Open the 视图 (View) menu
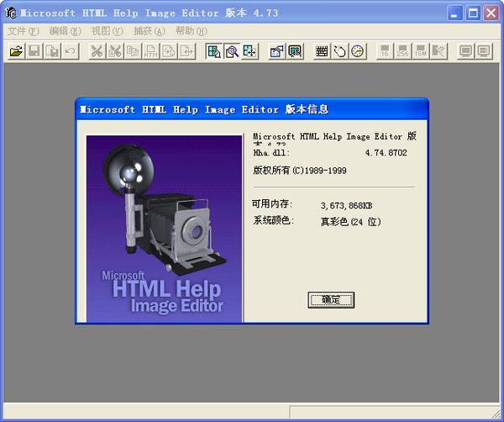 pos(107,31)
